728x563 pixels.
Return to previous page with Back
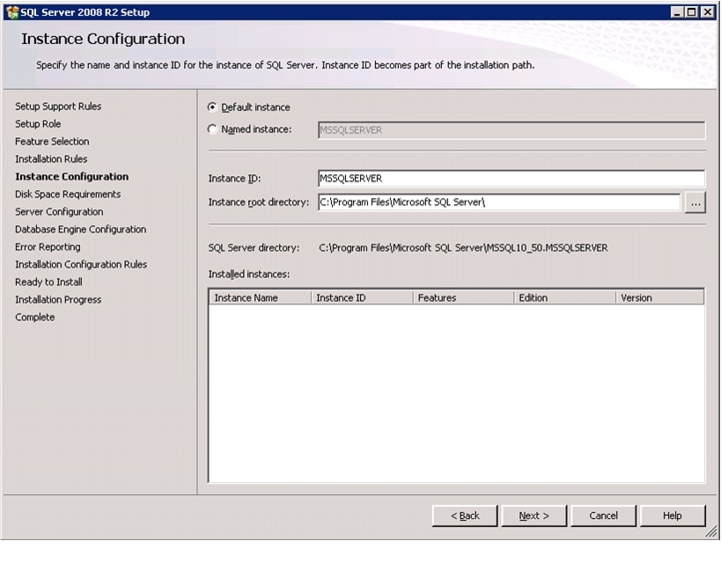click(x=465, y=515)
